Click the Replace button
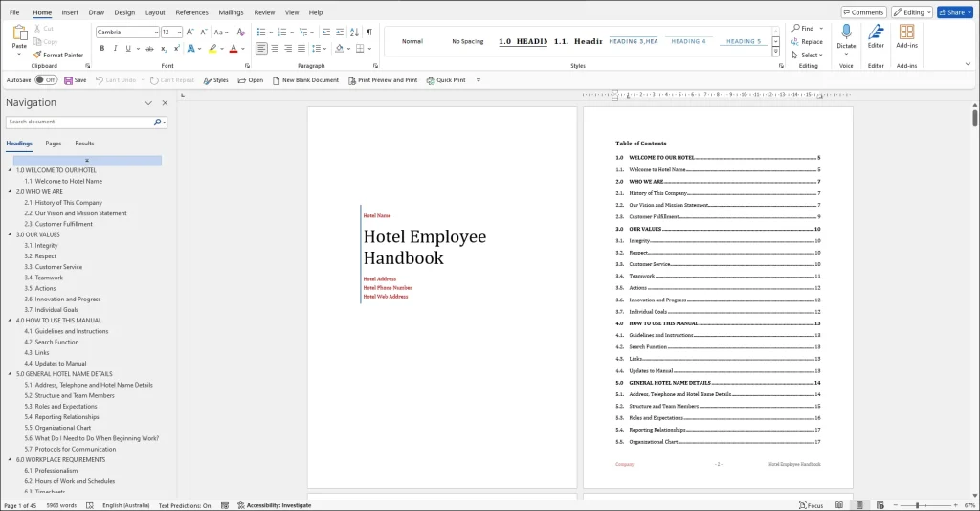Screen dimensions: 980x511 pos(808,42)
